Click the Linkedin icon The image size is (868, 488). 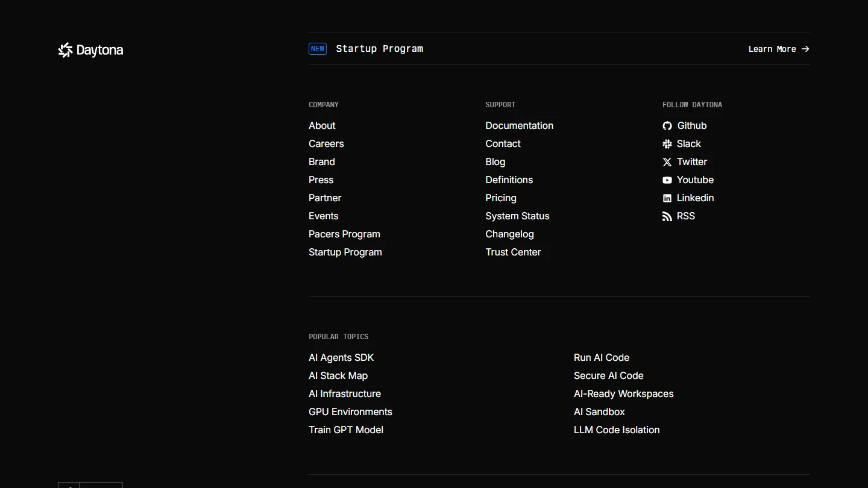coord(667,198)
